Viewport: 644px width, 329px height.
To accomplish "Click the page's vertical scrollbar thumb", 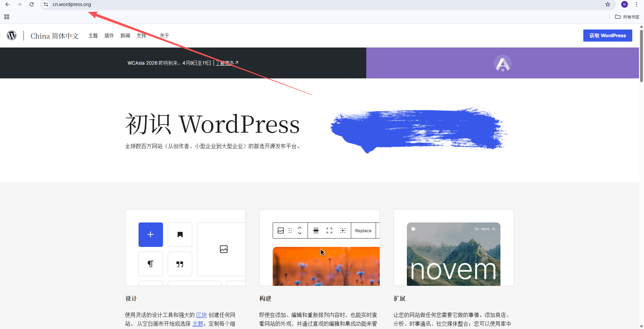I will tap(641, 55).
